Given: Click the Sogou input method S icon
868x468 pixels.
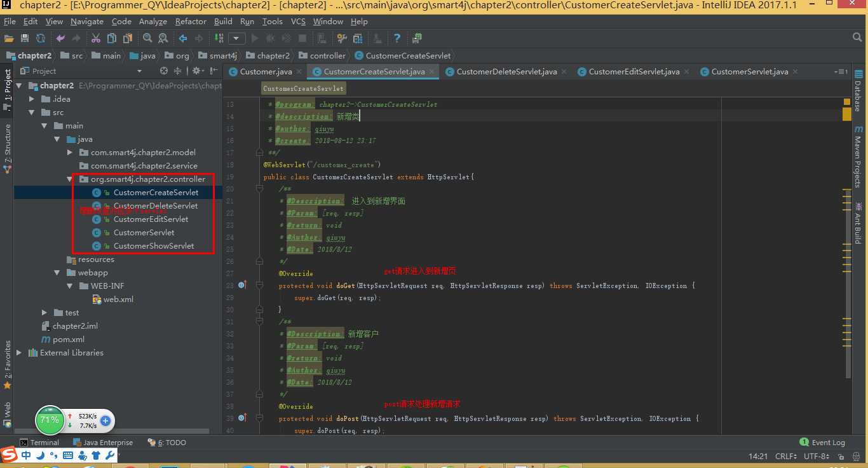Looking at the screenshot, I should pos(9,455).
